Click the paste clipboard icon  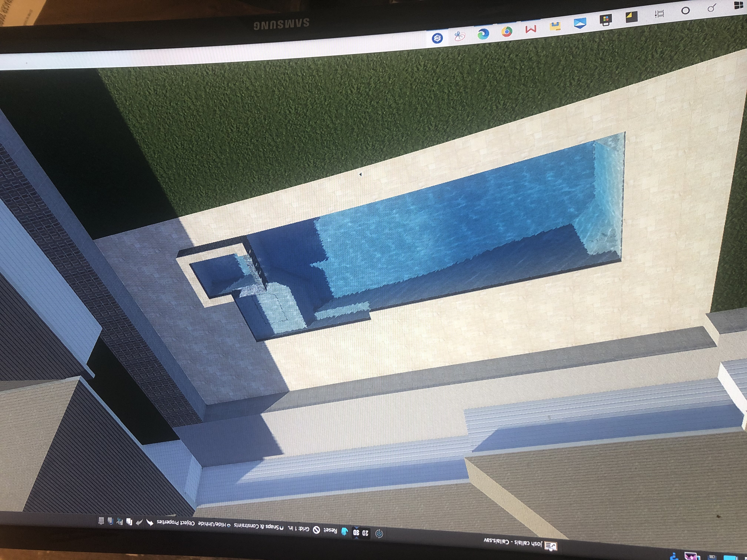[x=110, y=521]
